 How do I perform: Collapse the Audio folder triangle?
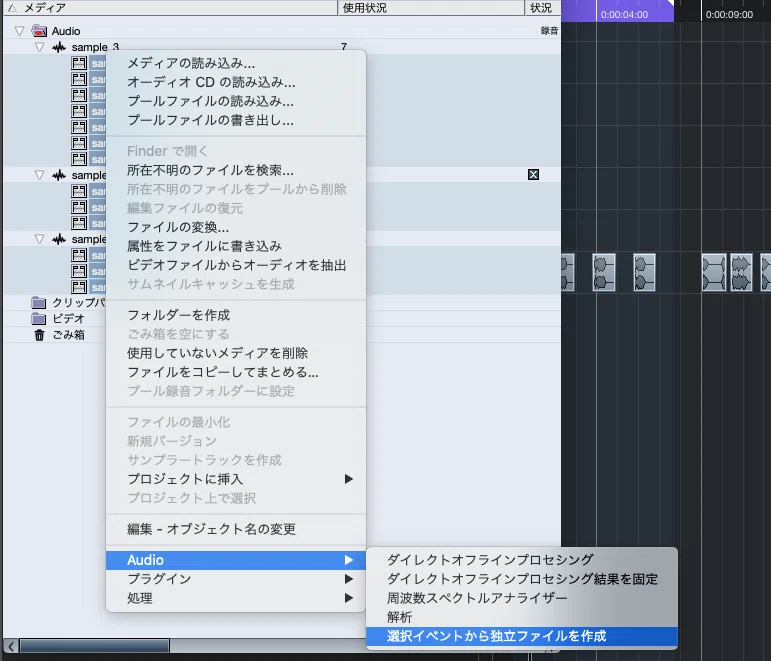tap(19, 31)
